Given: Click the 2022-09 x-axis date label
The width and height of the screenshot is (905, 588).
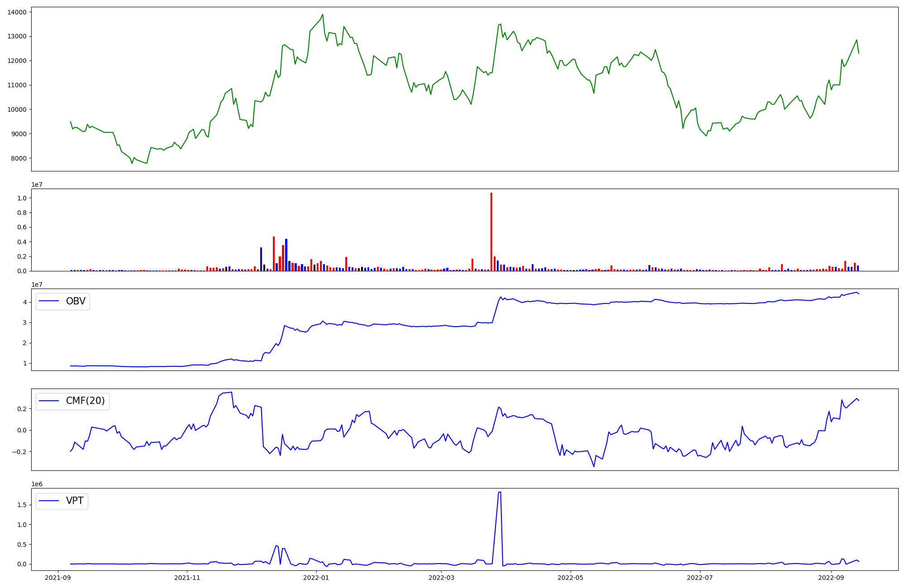Looking at the screenshot, I should (x=831, y=578).
